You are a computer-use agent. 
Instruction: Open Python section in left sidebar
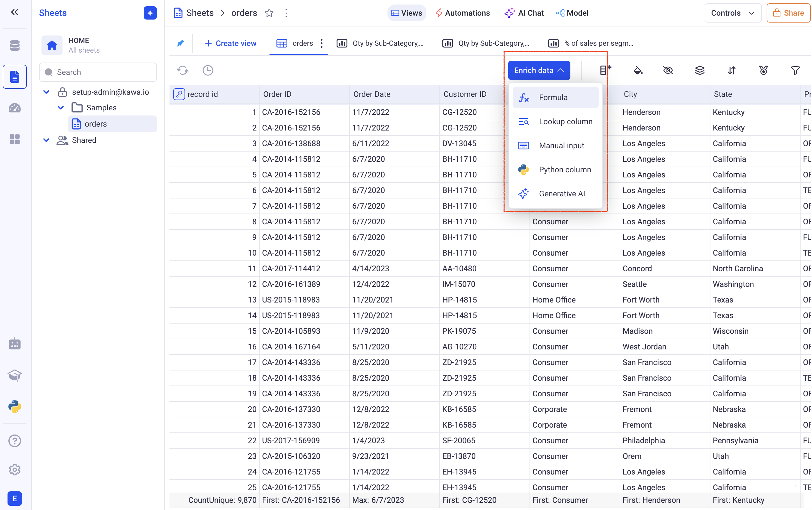point(14,407)
